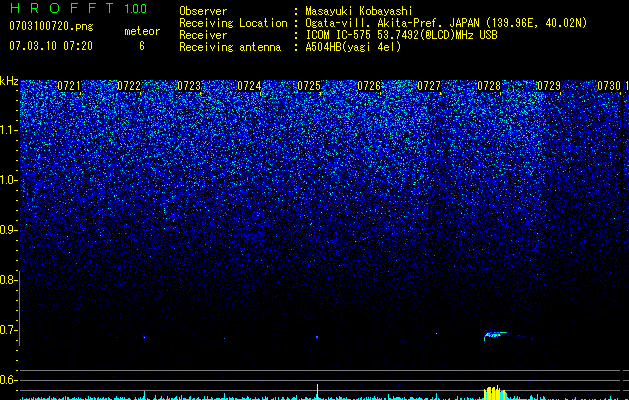Click the yellow intensity burst below 0728
The image size is (629, 400).
pyautogui.click(x=495, y=393)
